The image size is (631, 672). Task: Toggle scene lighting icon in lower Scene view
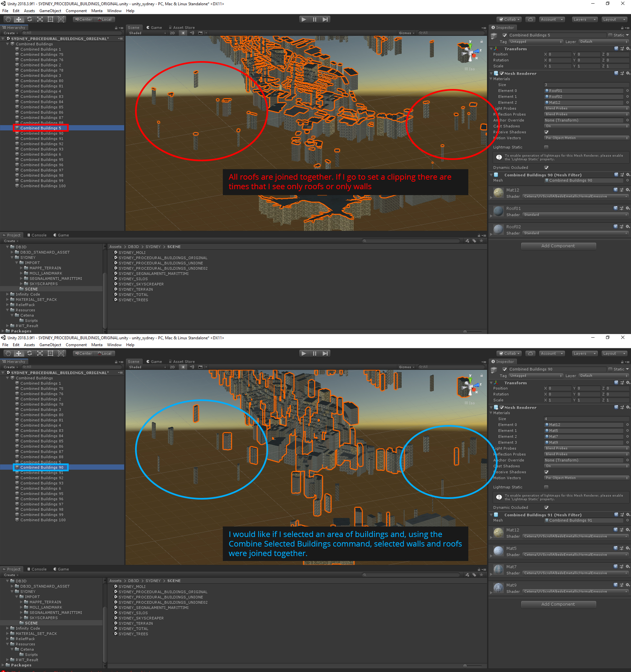click(x=183, y=367)
